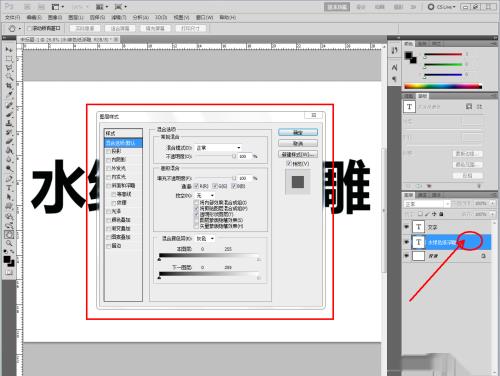This screenshot has height=376, width=500.
Task: Select the Healing Brush tool
Action: click(9, 105)
